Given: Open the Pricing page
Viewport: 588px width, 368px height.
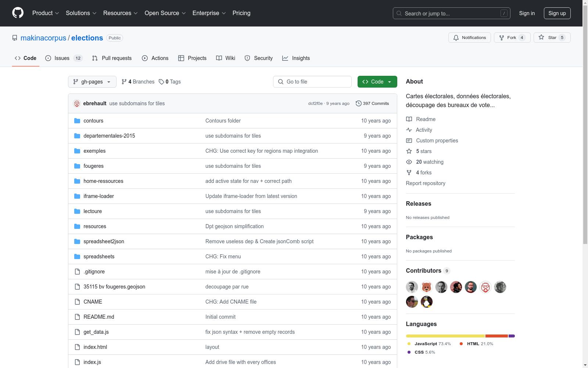Looking at the screenshot, I should (x=241, y=13).
